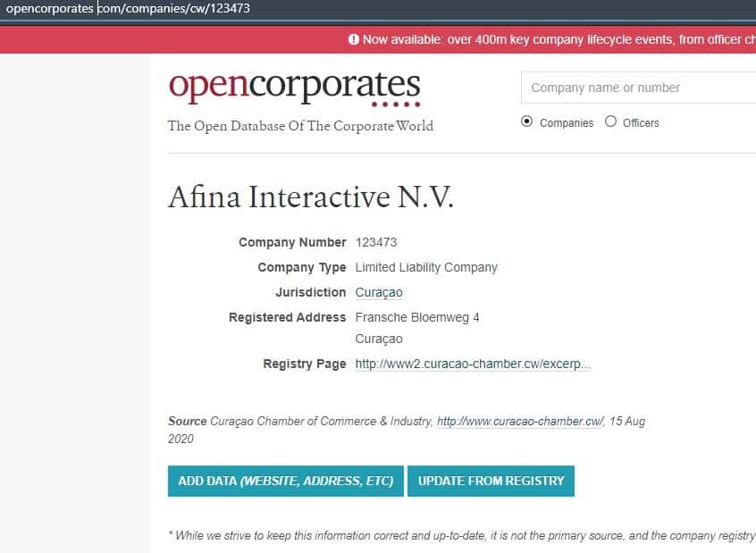Click 'The Open Database Of The Corporate World' tagline
The height and width of the screenshot is (553, 756).
pyautogui.click(x=300, y=126)
